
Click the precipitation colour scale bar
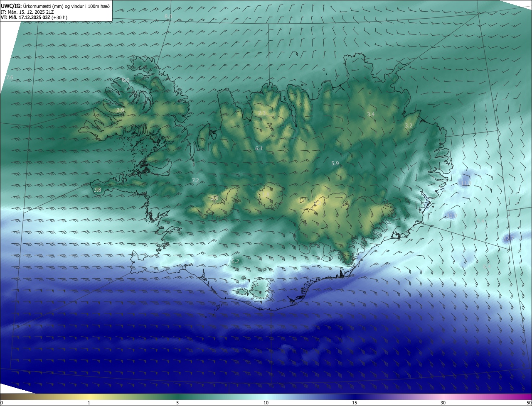[x=266, y=396]
